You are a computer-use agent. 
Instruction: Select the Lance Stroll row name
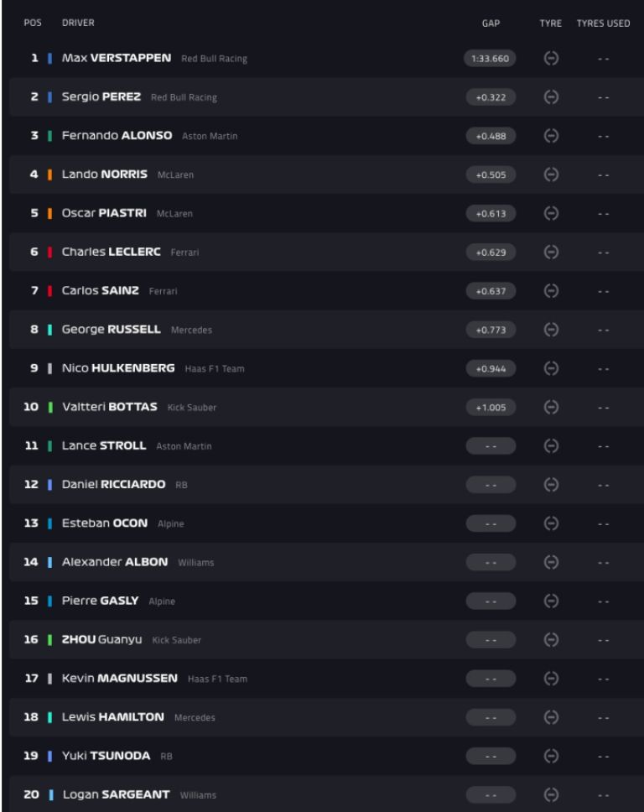click(x=105, y=446)
